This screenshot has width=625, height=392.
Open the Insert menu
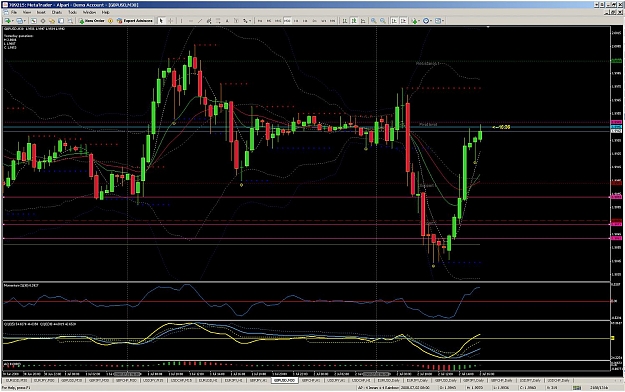point(41,12)
